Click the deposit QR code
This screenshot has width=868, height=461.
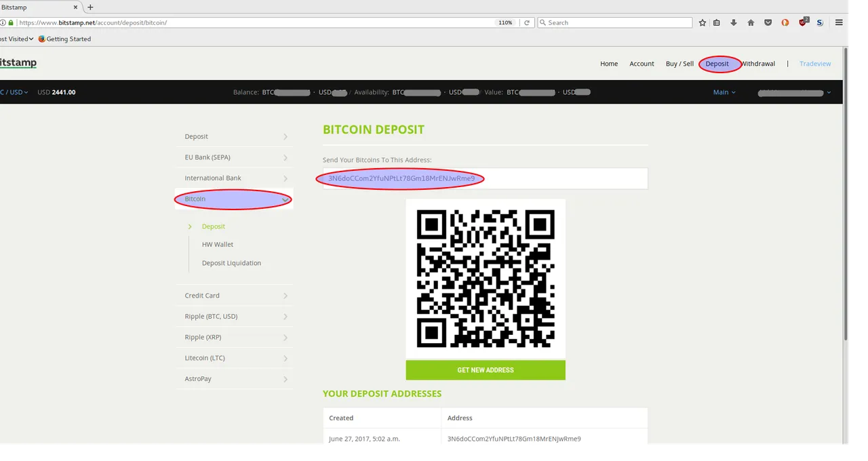pos(486,279)
